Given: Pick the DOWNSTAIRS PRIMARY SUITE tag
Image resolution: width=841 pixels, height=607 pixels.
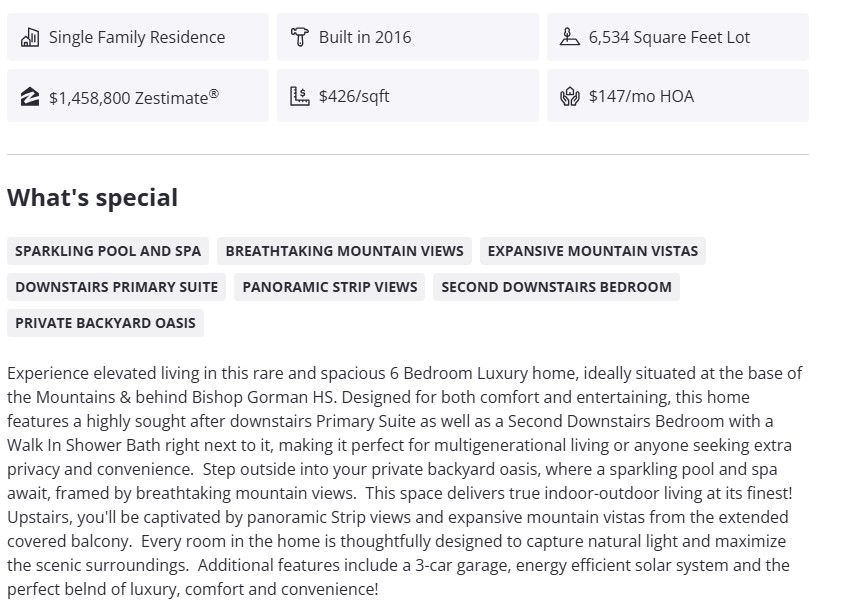Looking at the screenshot, I should (x=117, y=287).
